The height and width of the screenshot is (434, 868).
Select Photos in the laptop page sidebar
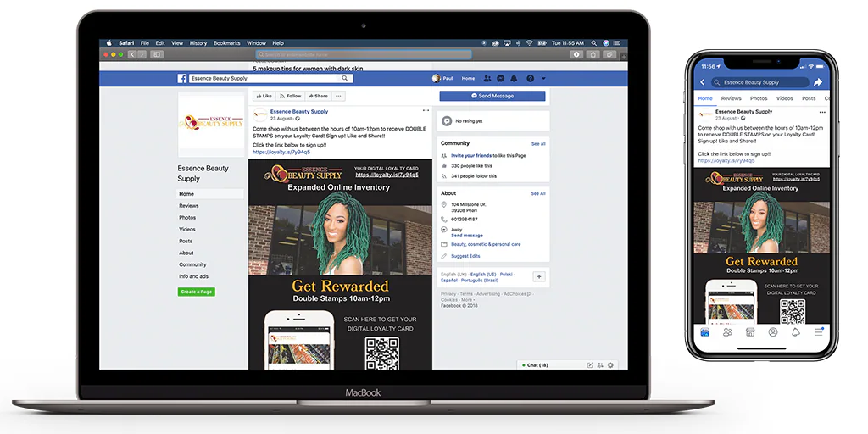[x=187, y=218]
